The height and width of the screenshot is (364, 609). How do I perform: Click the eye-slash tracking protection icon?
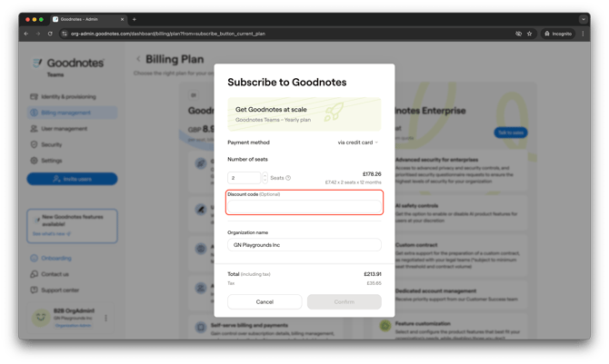click(518, 34)
